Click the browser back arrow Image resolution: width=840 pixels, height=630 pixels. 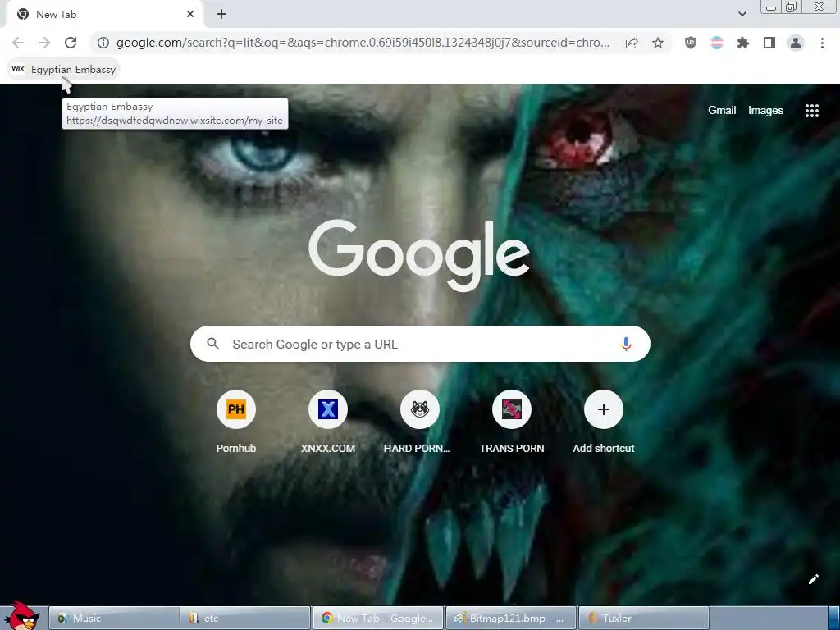[x=18, y=43]
